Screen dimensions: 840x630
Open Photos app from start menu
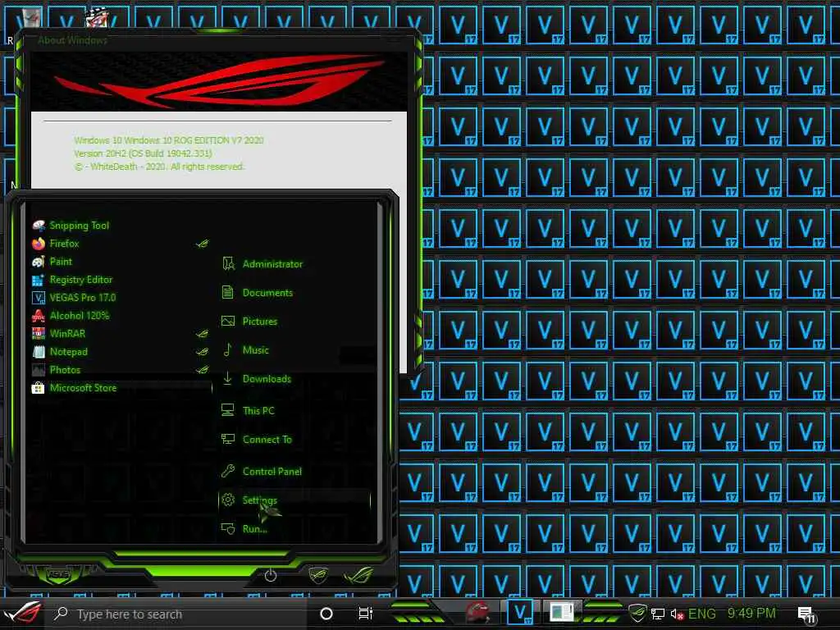(57, 370)
